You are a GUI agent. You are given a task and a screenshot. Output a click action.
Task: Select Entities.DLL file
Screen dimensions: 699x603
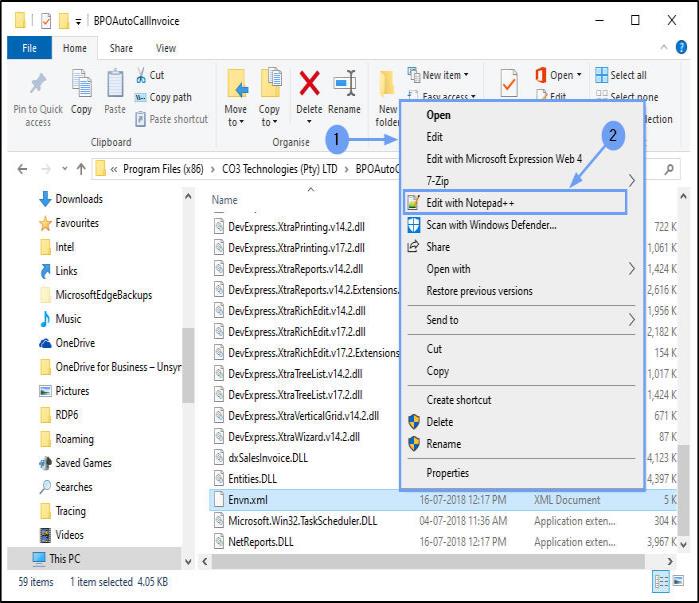click(252, 479)
